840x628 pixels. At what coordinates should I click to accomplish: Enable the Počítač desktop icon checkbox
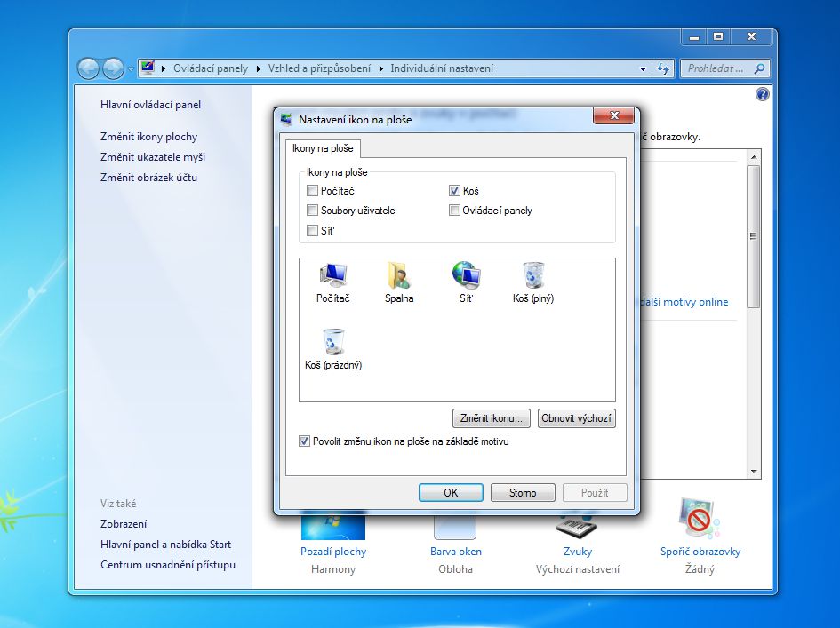click(312, 191)
